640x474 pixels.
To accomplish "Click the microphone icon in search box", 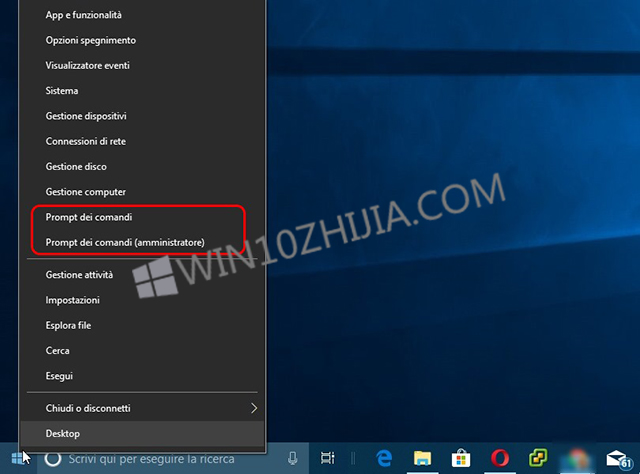I will click(x=292, y=459).
